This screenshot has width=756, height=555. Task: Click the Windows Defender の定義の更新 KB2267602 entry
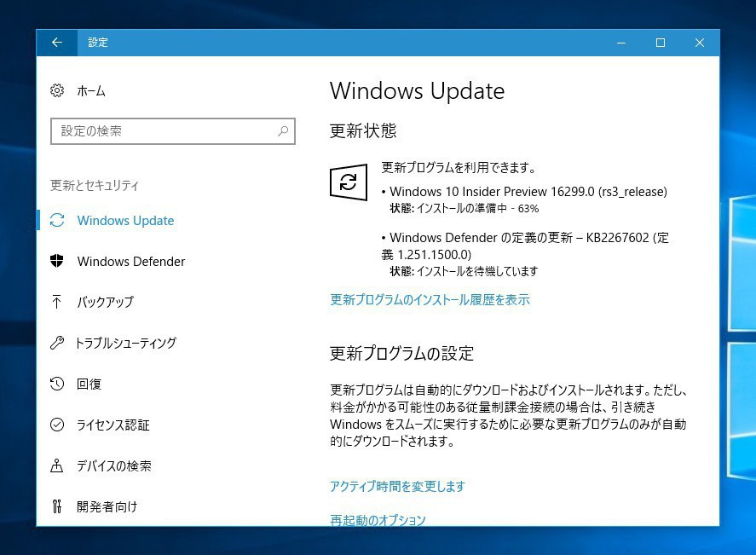point(525,246)
